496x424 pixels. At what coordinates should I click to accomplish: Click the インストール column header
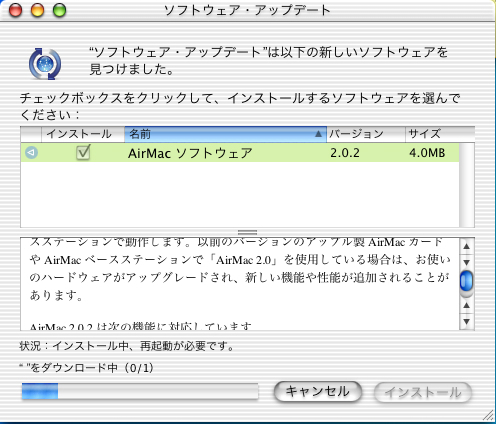click(83, 134)
